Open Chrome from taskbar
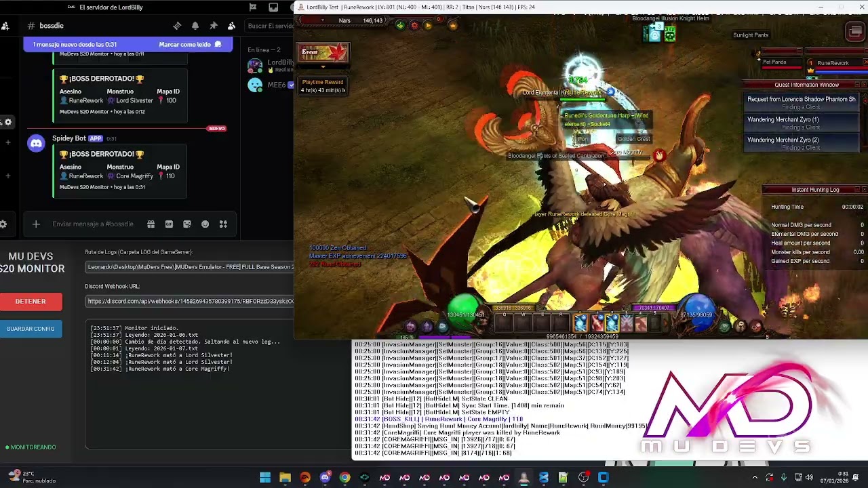The height and width of the screenshot is (488, 868). [x=344, y=478]
